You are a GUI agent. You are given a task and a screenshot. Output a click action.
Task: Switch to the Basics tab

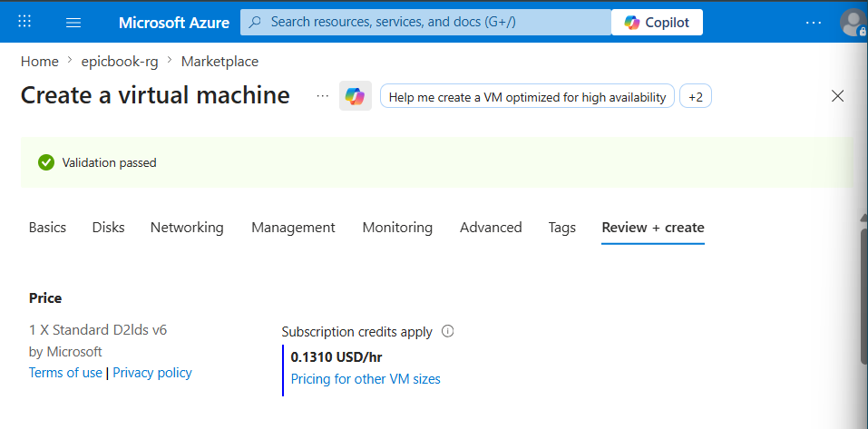[47, 228]
